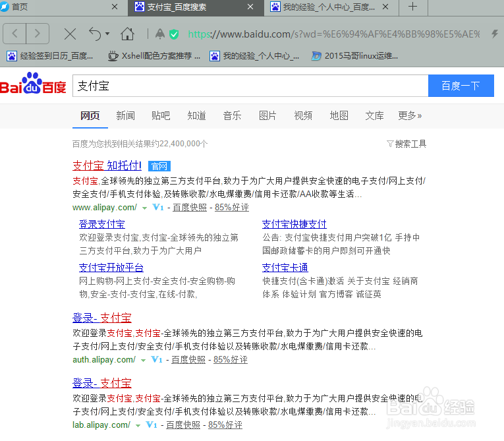Open sublink 登录支付宝
This screenshot has width=504, height=441.
click(102, 224)
